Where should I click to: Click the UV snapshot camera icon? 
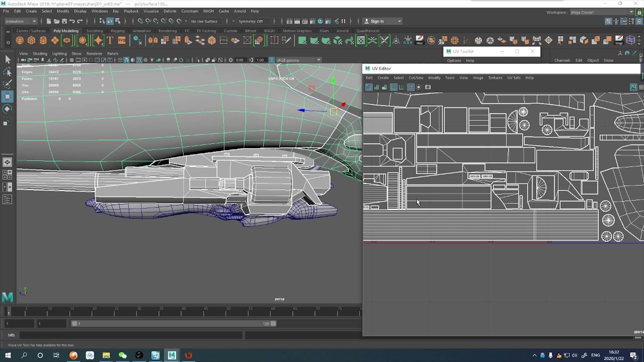(428, 87)
